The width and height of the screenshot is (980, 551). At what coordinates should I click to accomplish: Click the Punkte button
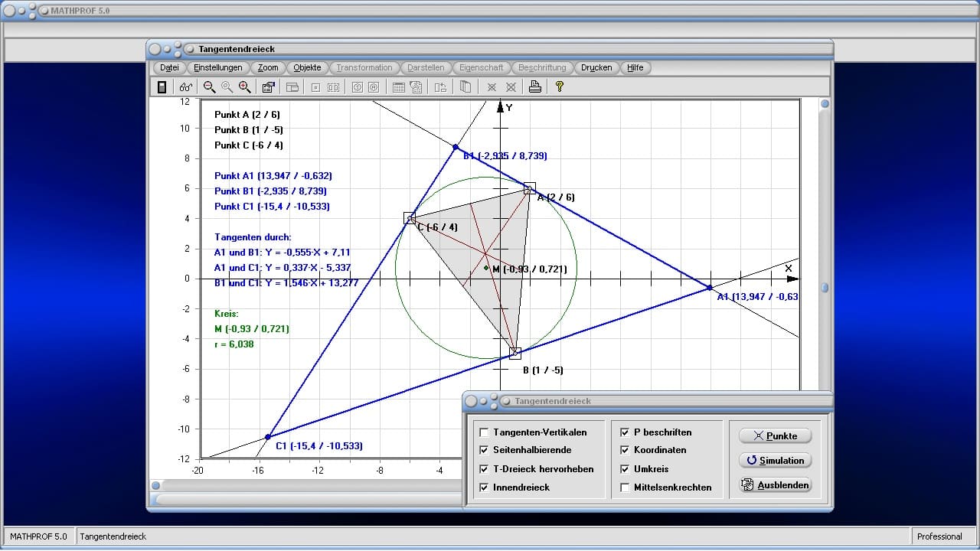click(775, 435)
